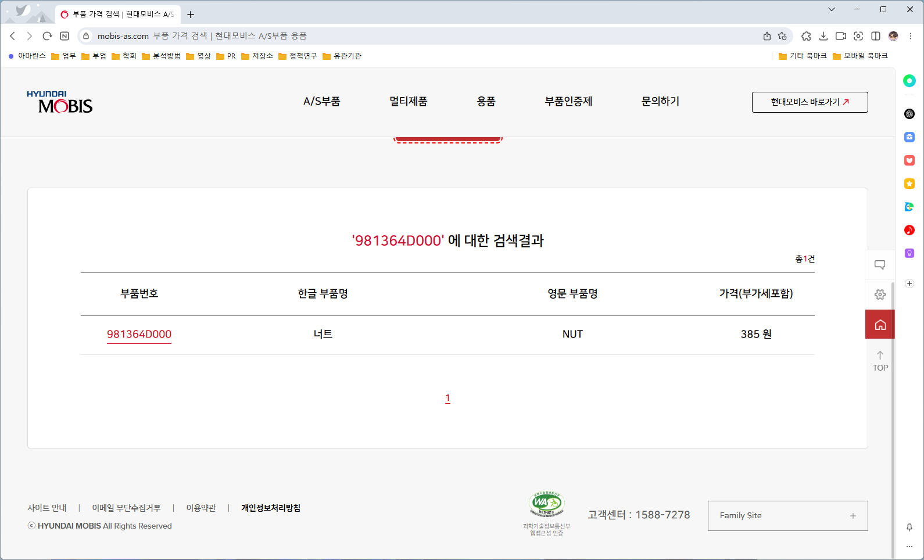Open the browser three-dot menu

click(x=911, y=36)
